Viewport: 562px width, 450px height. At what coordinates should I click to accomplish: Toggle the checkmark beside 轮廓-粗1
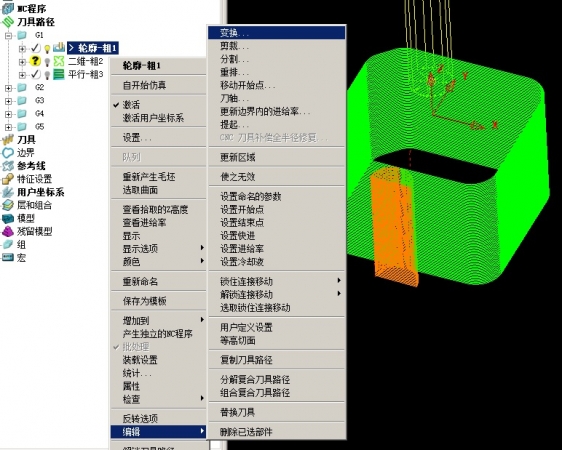click(35, 48)
